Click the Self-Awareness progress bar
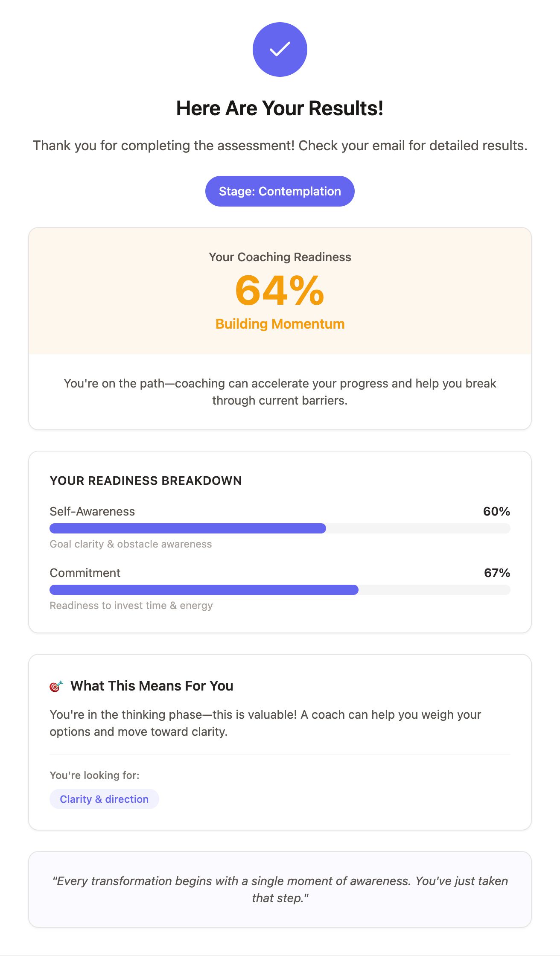560x956 pixels. coord(280,528)
